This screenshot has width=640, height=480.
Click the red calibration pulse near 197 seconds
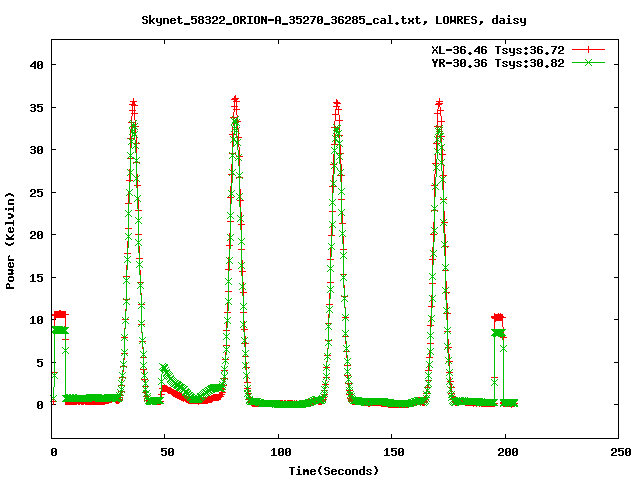click(x=498, y=317)
